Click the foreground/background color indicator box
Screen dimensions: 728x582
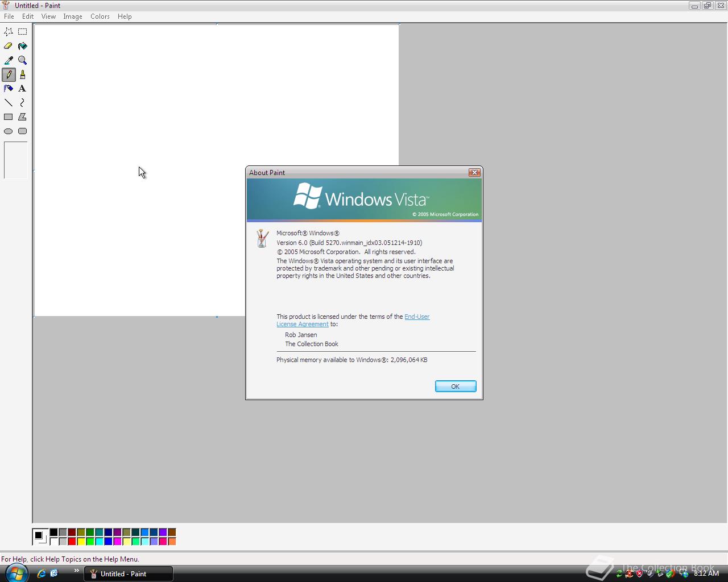[40, 537]
